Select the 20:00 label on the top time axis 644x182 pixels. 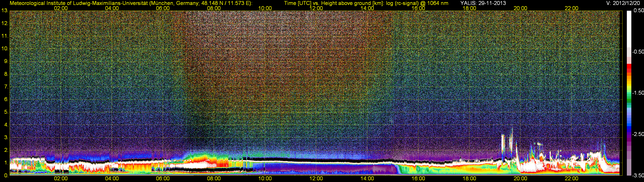click(521, 8)
